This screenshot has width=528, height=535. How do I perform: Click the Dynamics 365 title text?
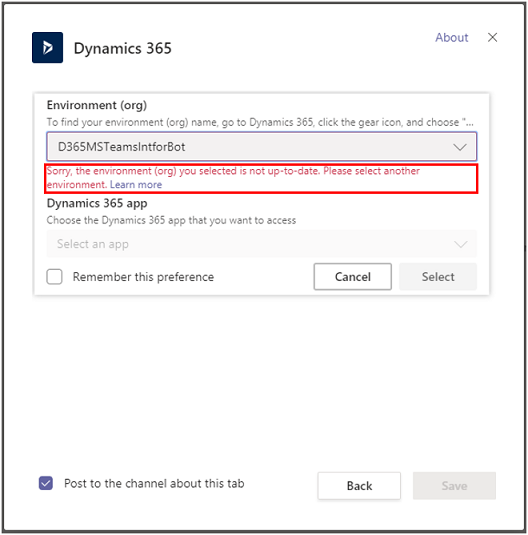123,48
